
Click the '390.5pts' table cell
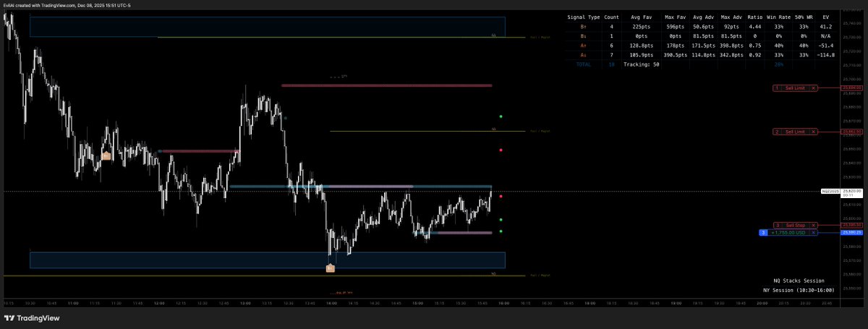pos(675,54)
